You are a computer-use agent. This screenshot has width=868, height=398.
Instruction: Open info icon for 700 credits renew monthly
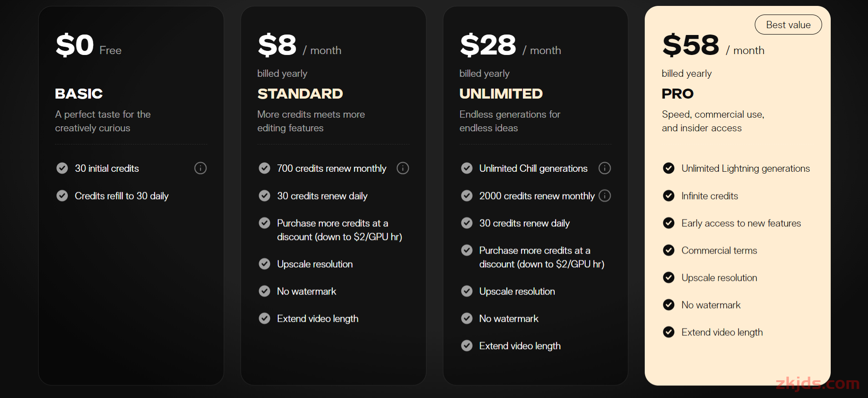coord(403,168)
